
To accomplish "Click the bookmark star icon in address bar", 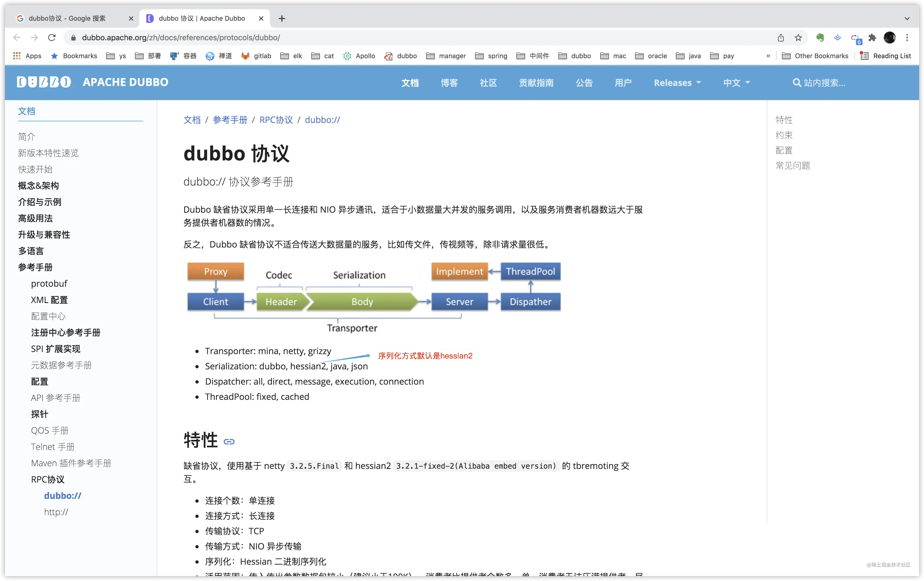I will pyautogui.click(x=798, y=38).
